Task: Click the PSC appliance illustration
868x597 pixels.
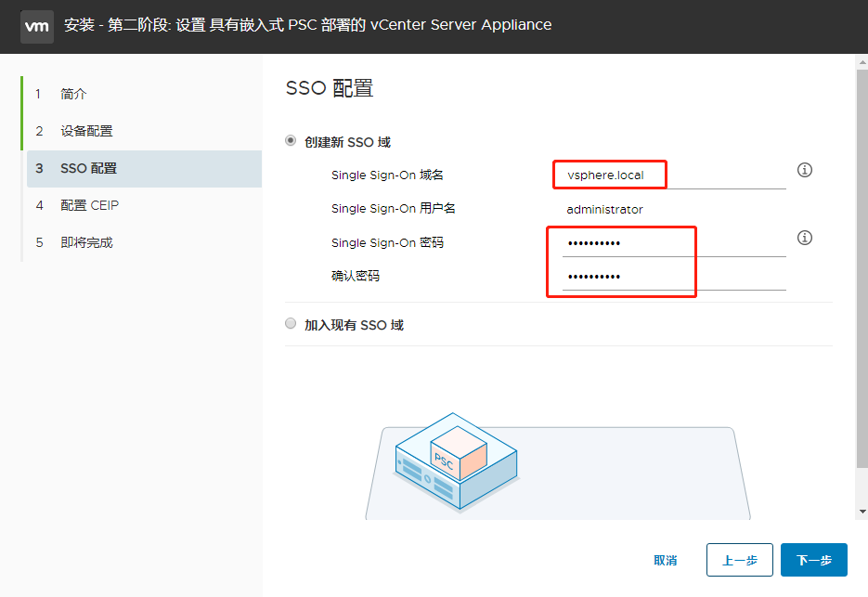Action: [x=456, y=461]
